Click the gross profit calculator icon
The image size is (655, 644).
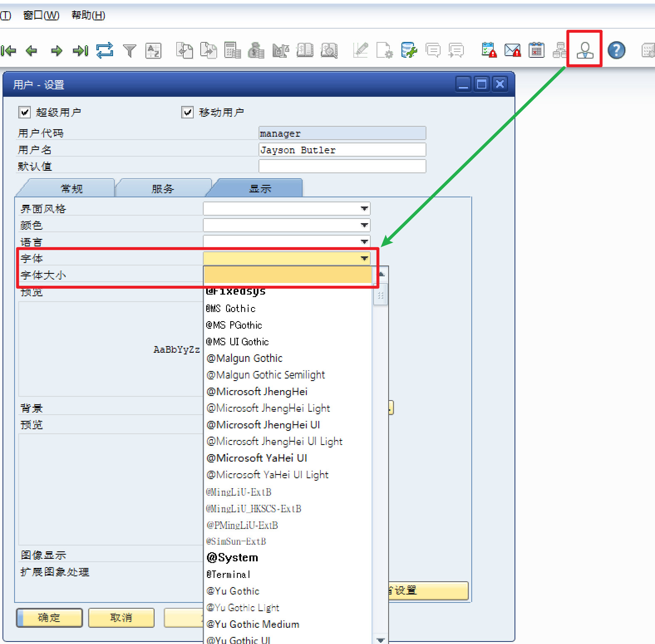[x=233, y=50]
